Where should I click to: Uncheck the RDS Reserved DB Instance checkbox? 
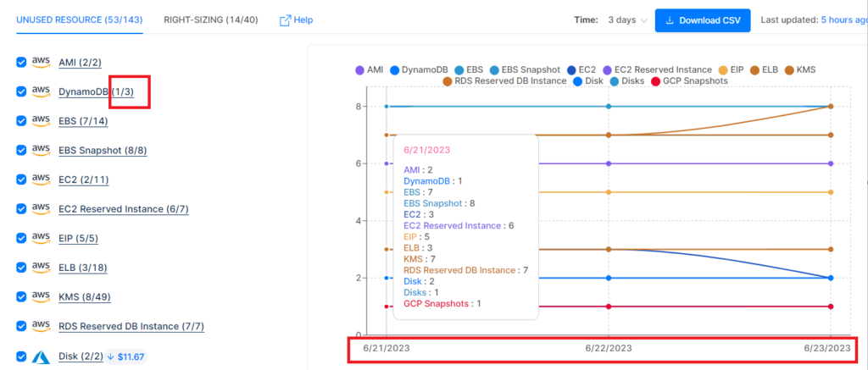point(21,326)
